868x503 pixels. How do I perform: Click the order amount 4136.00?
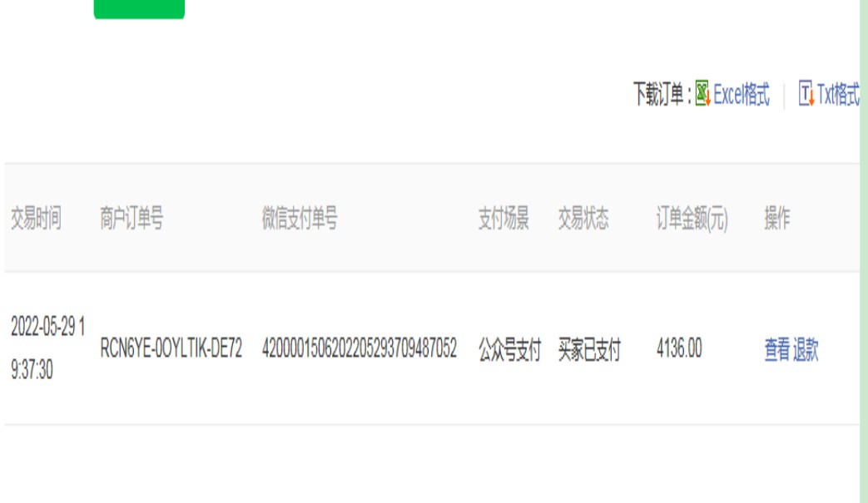pos(679,349)
